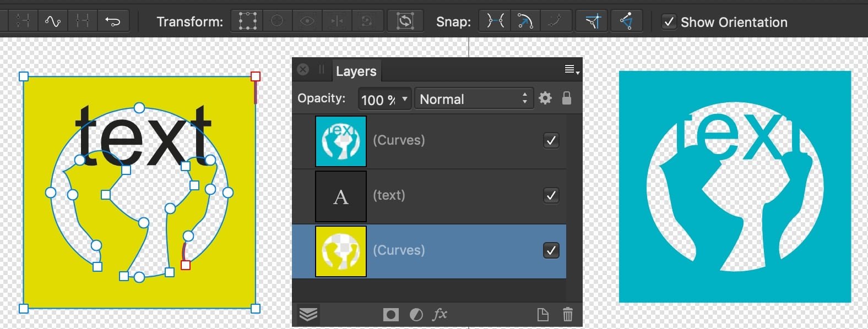Open the opacity percentage dropdown arrow
The image size is (868, 329).
click(405, 99)
